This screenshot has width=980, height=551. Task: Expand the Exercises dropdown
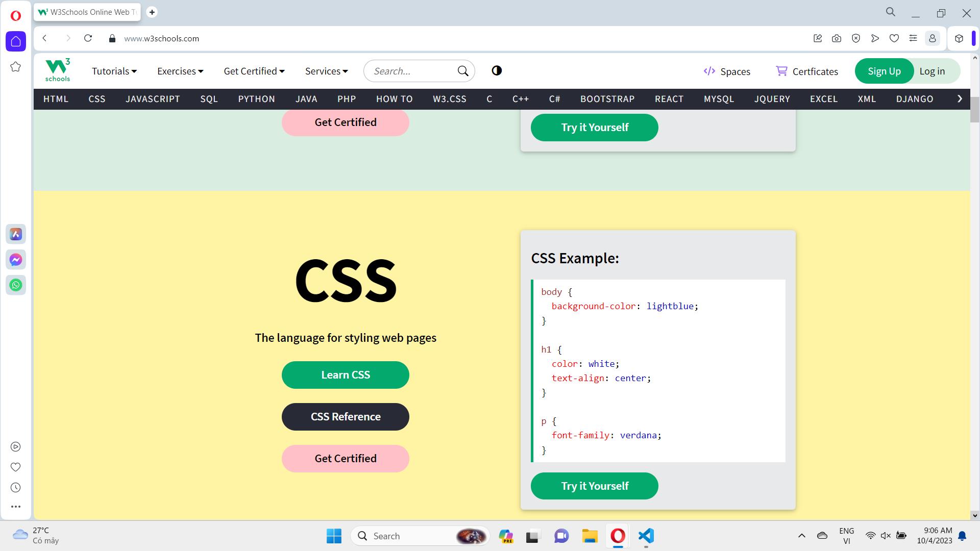(x=180, y=71)
